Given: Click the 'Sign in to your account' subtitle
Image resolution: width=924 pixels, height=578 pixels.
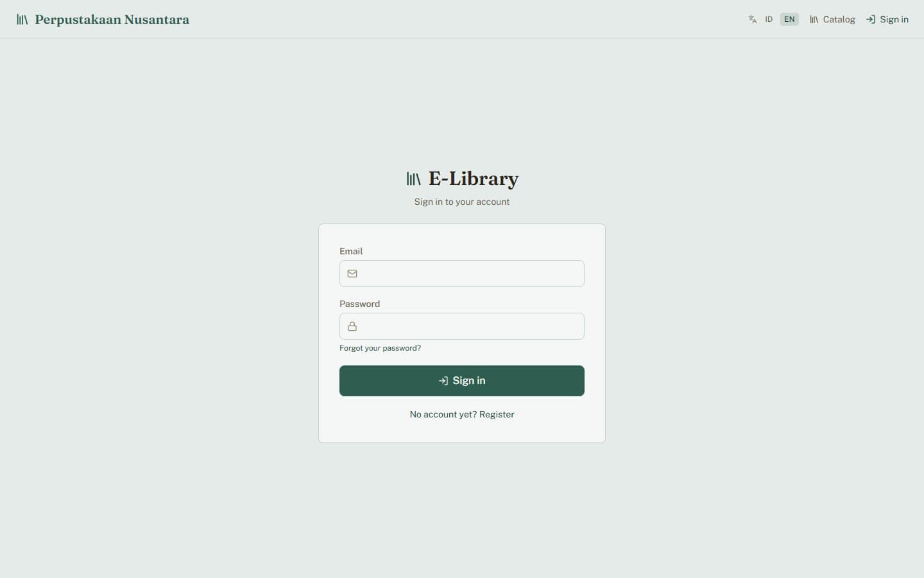Looking at the screenshot, I should coord(462,202).
